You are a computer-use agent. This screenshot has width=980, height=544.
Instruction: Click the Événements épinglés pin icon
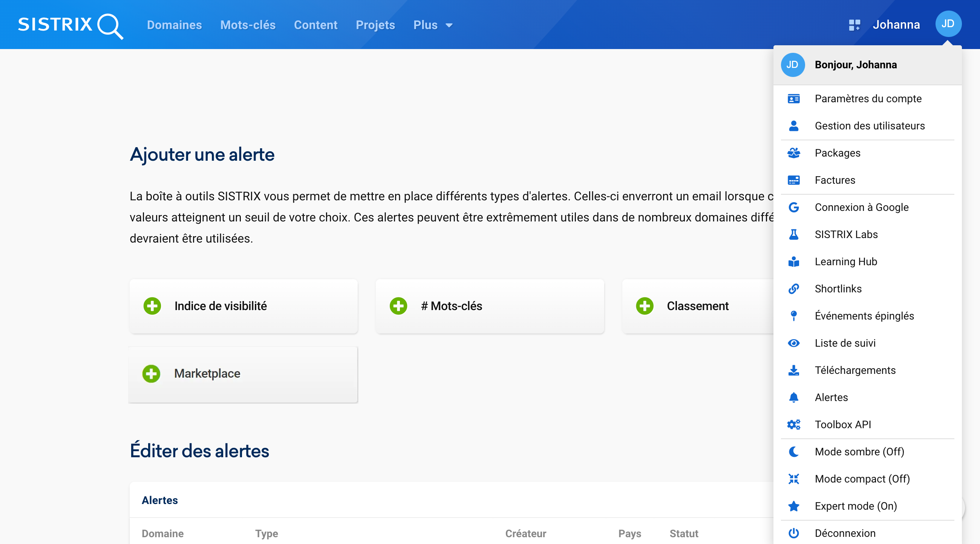[793, 316]
